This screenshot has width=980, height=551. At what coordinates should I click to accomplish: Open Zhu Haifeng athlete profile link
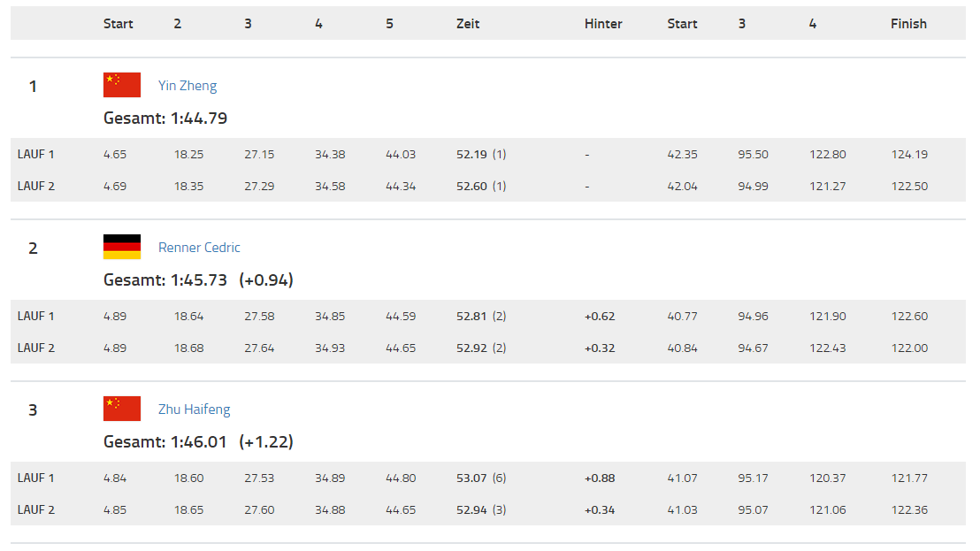click(195, 409)
